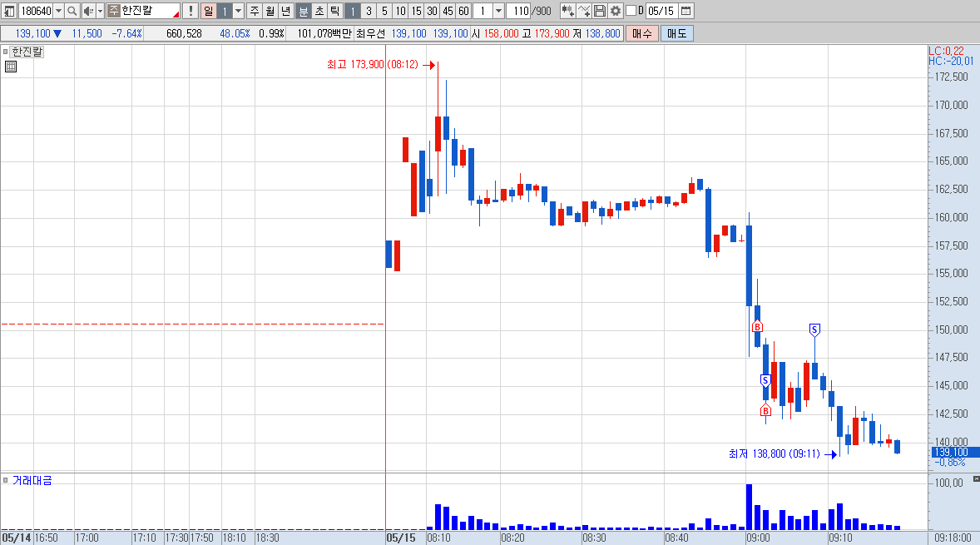
Task: Click the magnifier stock search icon
Action: point(72,11)
